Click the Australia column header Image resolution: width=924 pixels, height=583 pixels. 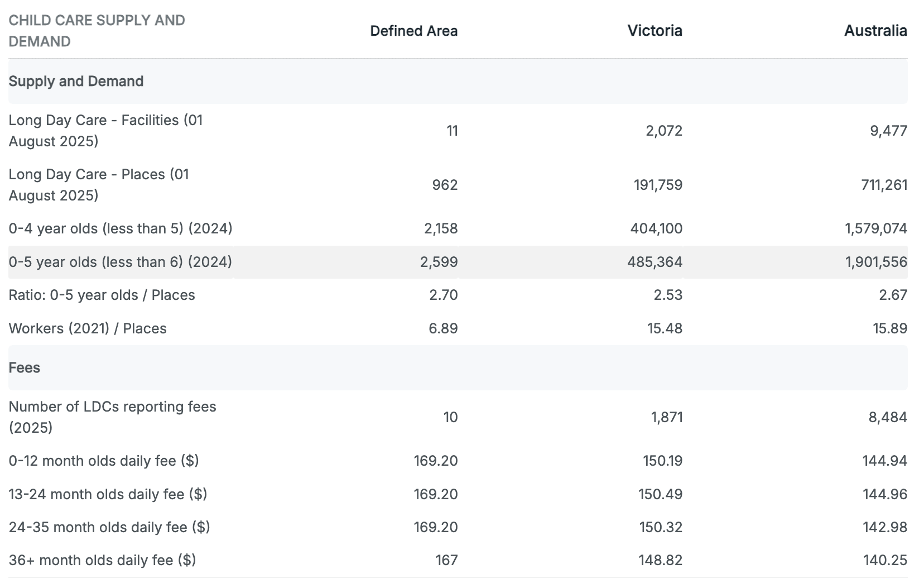pyautogui.click(x=875, y=31)
